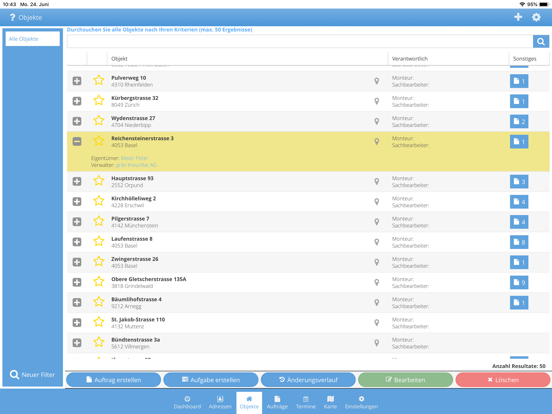Open the Änderungsverlauf history
552x414 pixels.
pyautogui.click(x=308, y=380)
